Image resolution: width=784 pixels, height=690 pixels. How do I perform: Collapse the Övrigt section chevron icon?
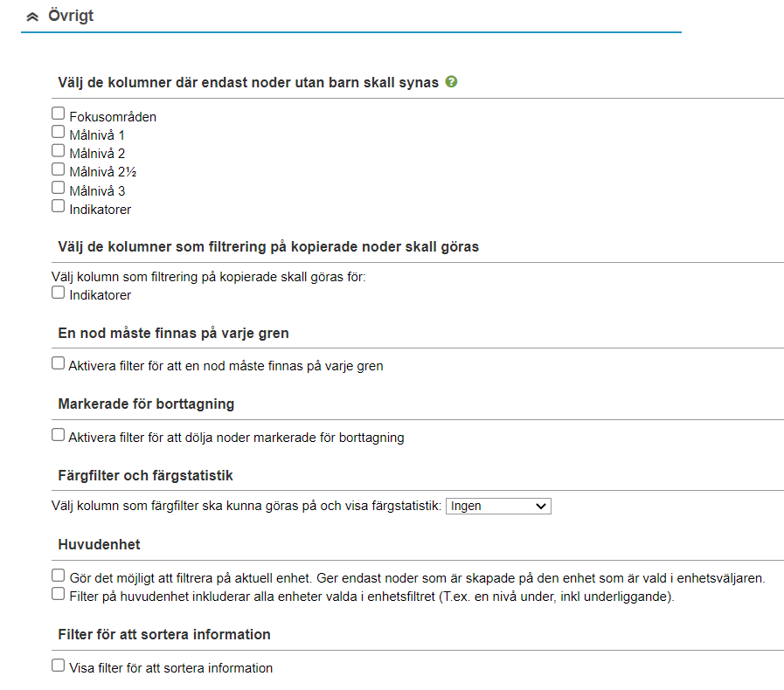[x=32, y=17]
